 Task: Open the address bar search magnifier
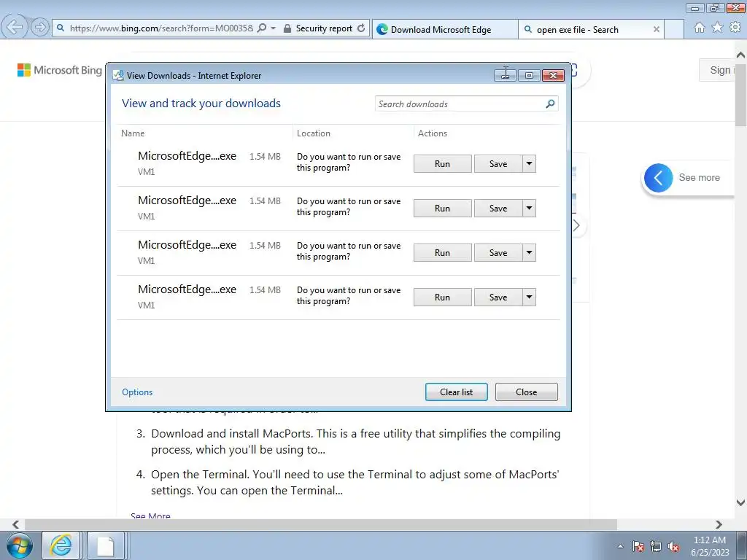coord(262,28)
